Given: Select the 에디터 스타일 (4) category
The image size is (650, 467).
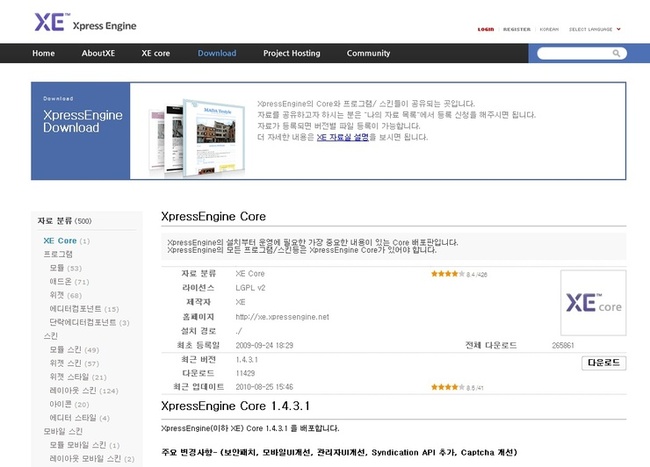Looking at the screenshot, I should (x=80, y=418).
